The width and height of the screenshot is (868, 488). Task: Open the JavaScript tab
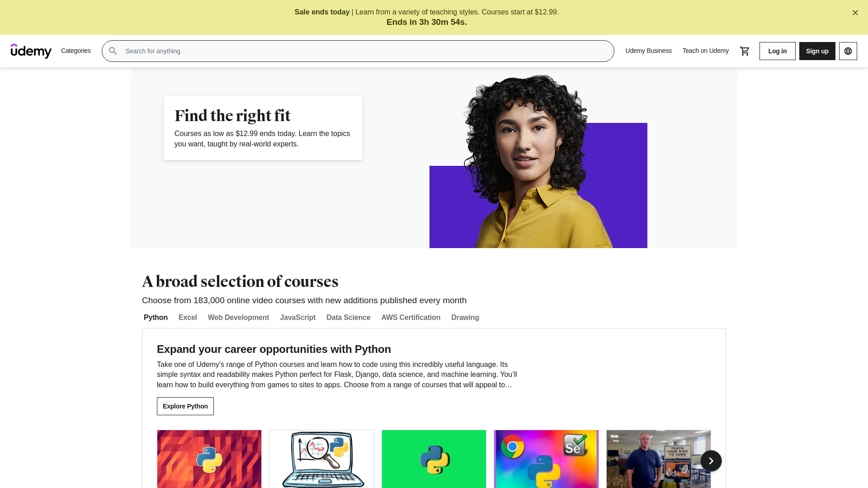coord(297,318)
